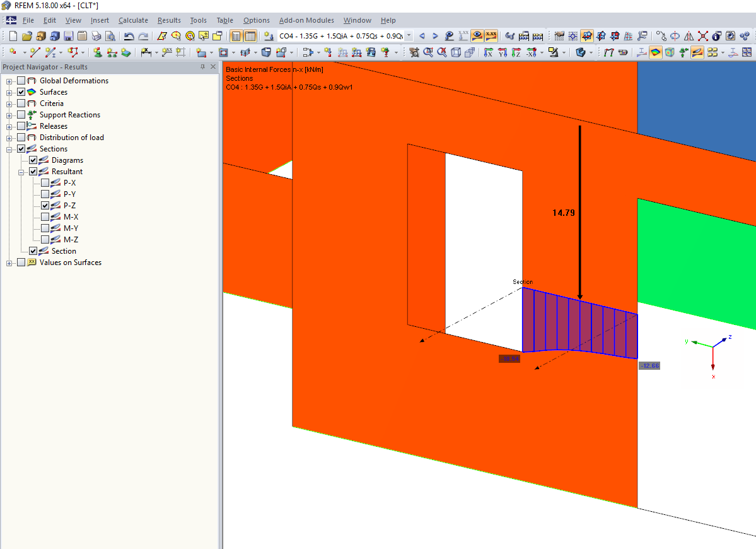Open the Results menu
Screen dimensions: 756x549
169,20
